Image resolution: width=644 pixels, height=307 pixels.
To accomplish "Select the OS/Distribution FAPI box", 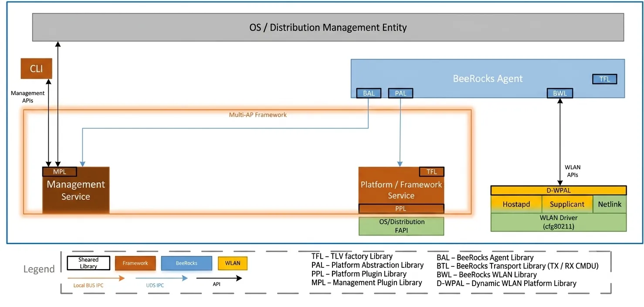I will click(401, 226).
